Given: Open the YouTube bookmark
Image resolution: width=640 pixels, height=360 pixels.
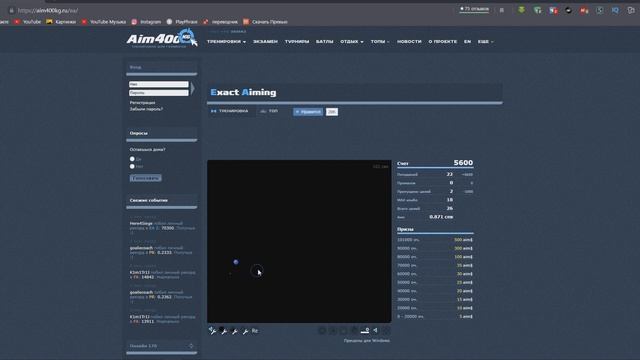Looking at the screenshot, I should (28, 22).
